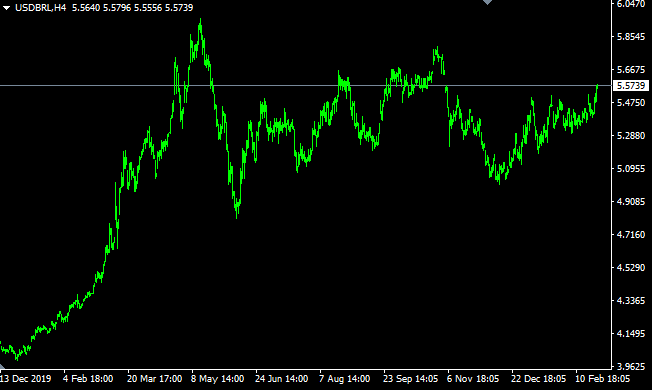Image resolution: width=652 pixels, height=390 pixels.
Task: Click the 7 Aug 14:00 time label
Action: pyautogui.click(x=345, y=379)
